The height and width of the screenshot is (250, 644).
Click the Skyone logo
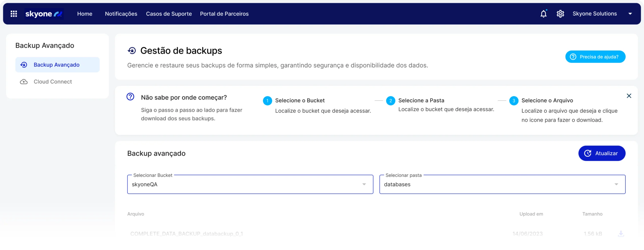[44, 14]
